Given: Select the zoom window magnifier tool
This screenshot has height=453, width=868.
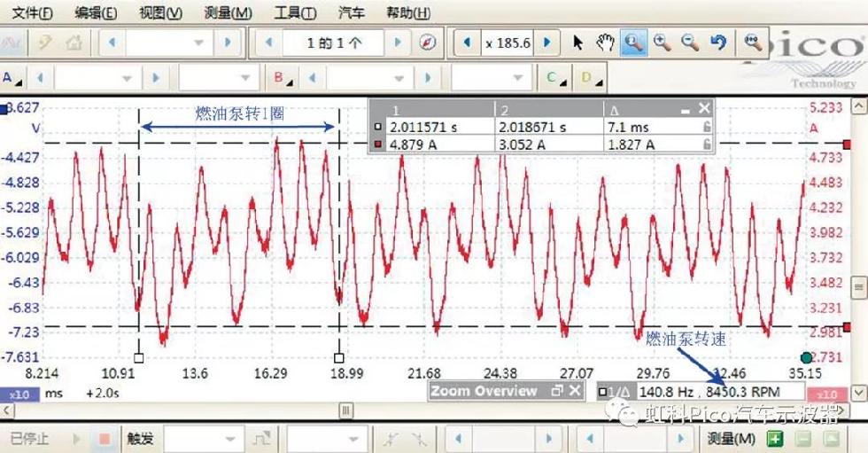Looking at the screenshot, I should click(632, 42).
